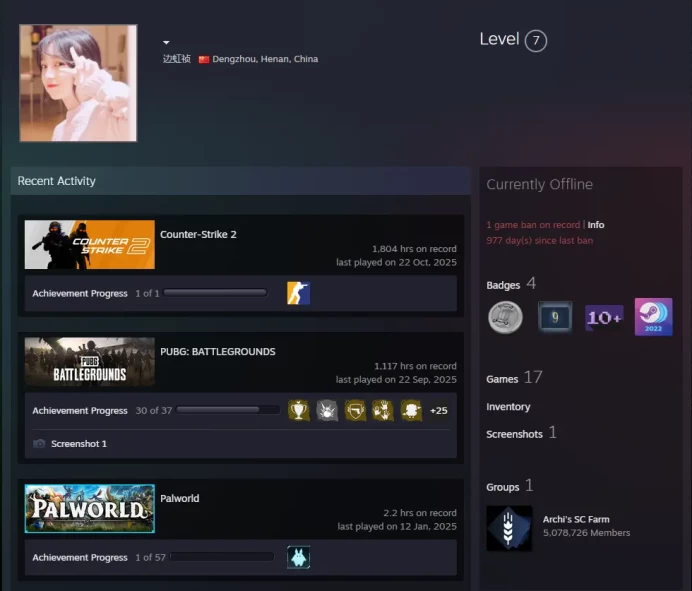The width and height of the screenshot is (692, 591).
Task: Click the '1 game ban on record' text
Action: click(x=533, y=225)
